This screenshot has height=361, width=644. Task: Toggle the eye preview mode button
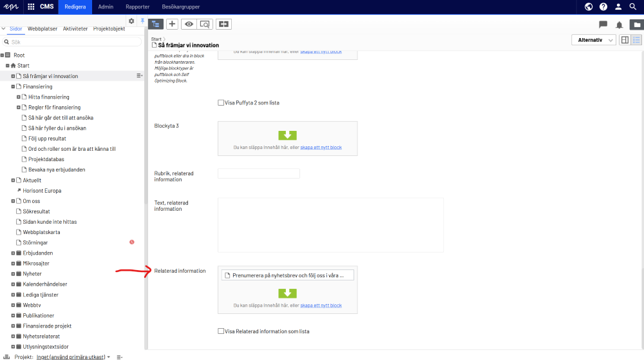(189, 24)
